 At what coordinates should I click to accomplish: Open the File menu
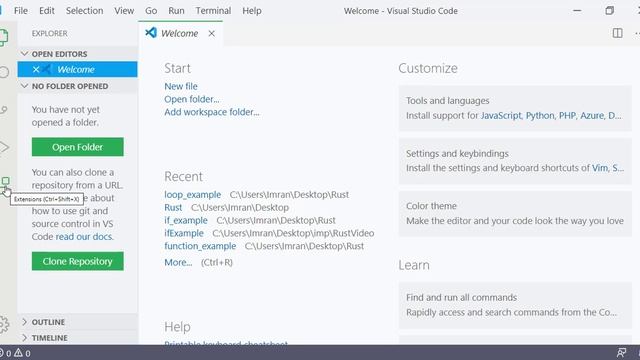pos(21,11)
